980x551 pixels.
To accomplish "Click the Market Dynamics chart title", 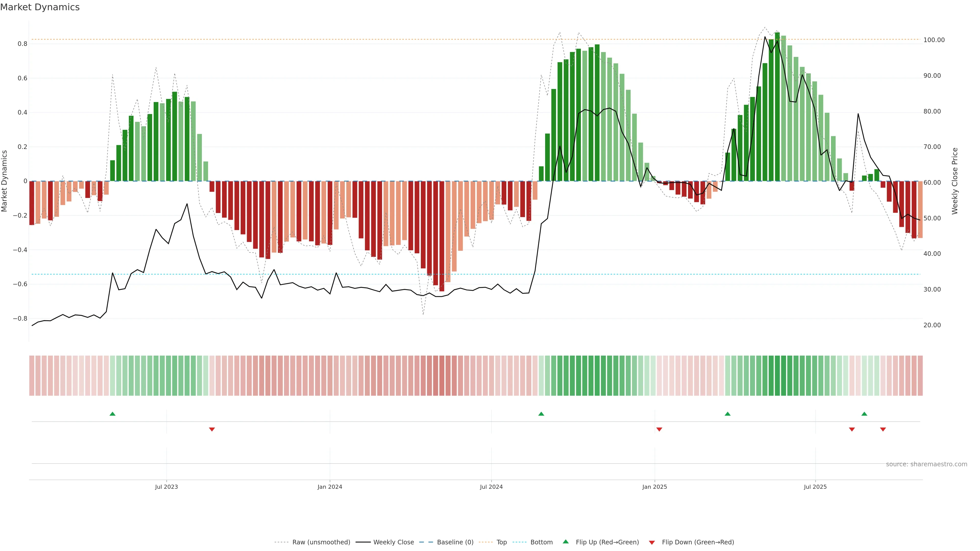I will click(40, 7).
